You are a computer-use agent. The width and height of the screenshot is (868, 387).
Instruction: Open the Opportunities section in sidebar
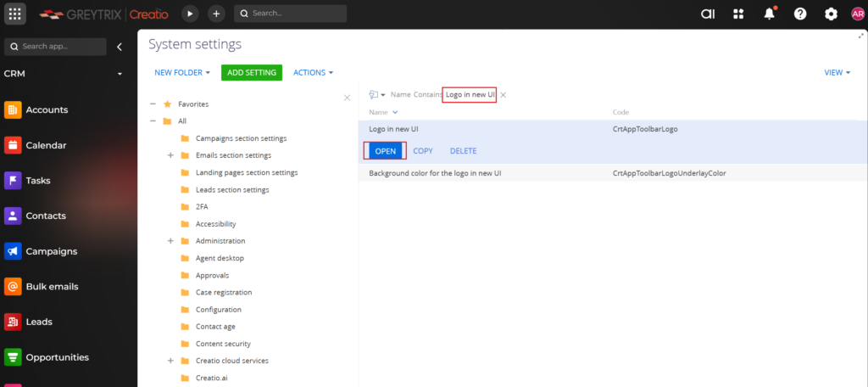point(57,357)
